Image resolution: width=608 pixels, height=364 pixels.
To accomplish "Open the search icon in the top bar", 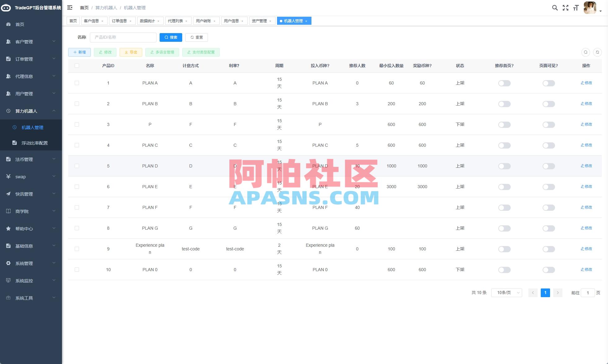I will [x=555, y=8].
